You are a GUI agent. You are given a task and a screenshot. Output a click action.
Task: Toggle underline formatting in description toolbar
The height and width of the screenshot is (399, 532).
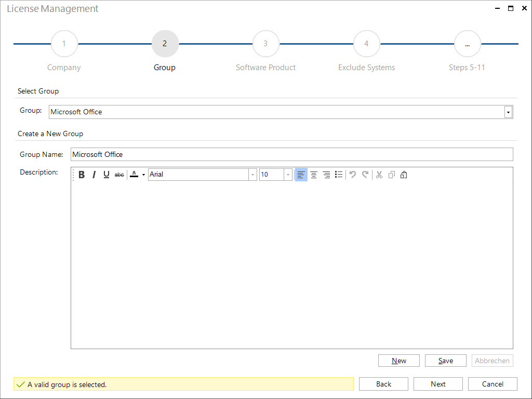coord(106,175)
